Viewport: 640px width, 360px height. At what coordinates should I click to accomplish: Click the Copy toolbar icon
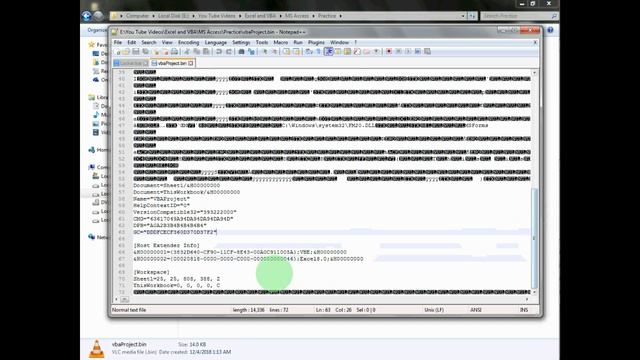[x=197, y=51]
